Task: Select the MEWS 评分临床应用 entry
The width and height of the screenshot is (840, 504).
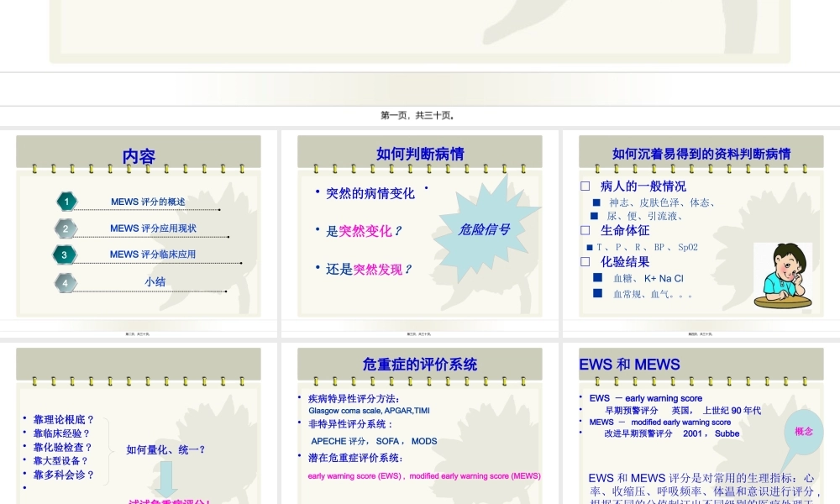Action: pos(153,255)
